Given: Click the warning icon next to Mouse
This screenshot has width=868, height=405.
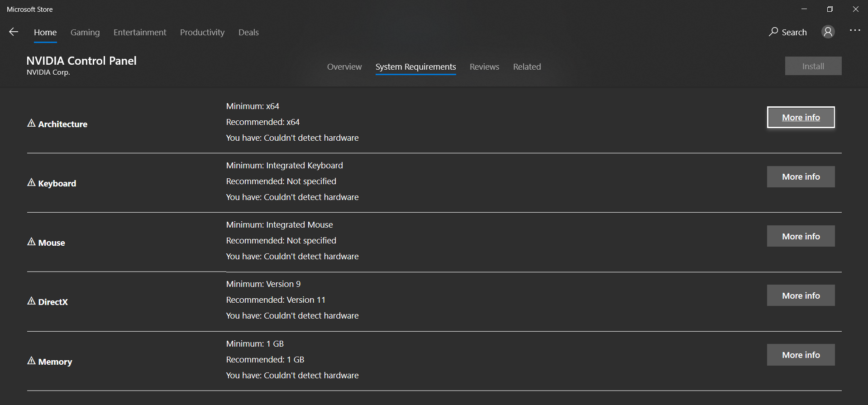Looking at the screenshot, I should coord(31,242).
